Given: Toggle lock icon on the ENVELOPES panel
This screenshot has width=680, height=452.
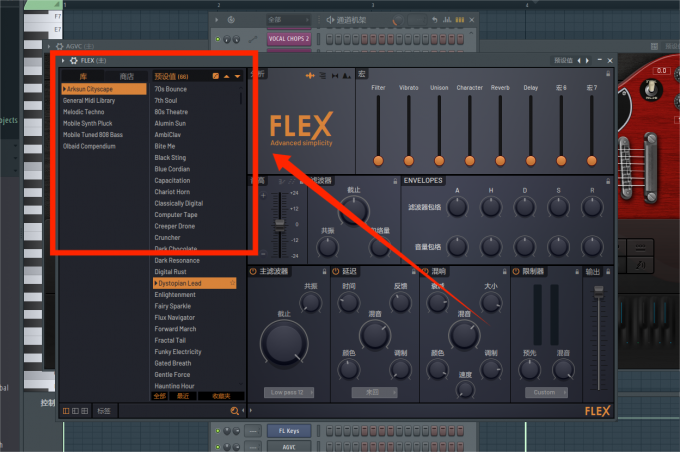Looking at the screenshot, I should tap(608, 181).
